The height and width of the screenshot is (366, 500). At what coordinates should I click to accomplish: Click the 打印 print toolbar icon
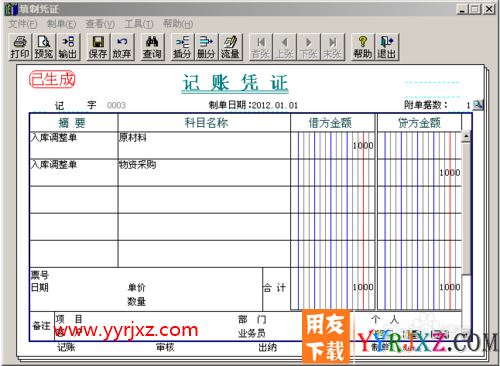click(x=20, y=47)
